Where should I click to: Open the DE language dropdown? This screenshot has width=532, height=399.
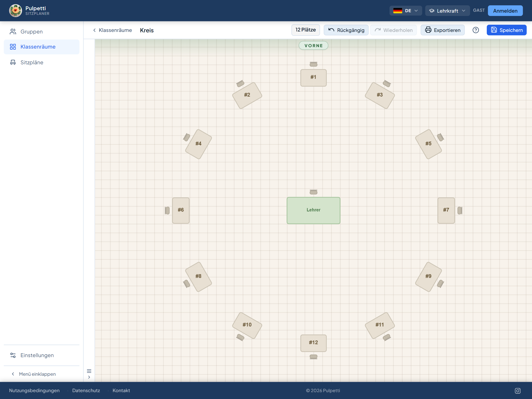405,11
